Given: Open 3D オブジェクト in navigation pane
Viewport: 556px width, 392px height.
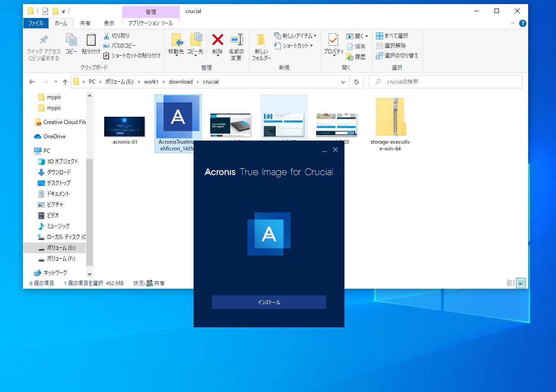Looking at the screenshot, I should click(x=58, y=162).
